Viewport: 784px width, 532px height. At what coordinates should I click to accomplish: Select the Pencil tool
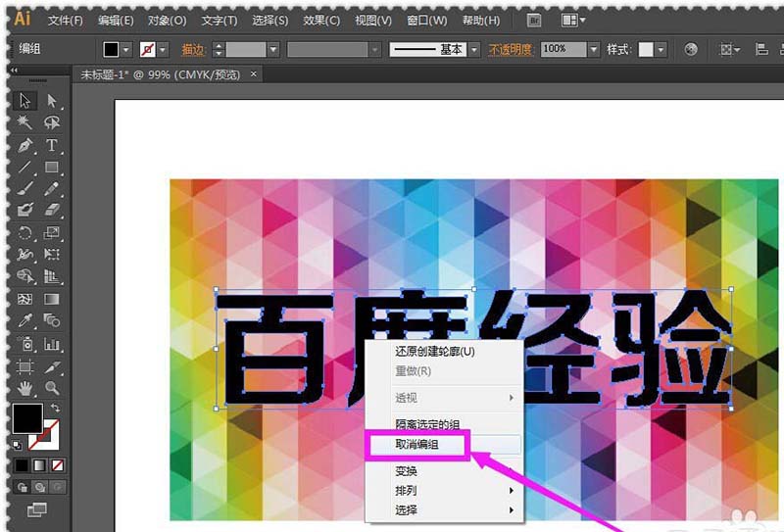click(52, 188)
